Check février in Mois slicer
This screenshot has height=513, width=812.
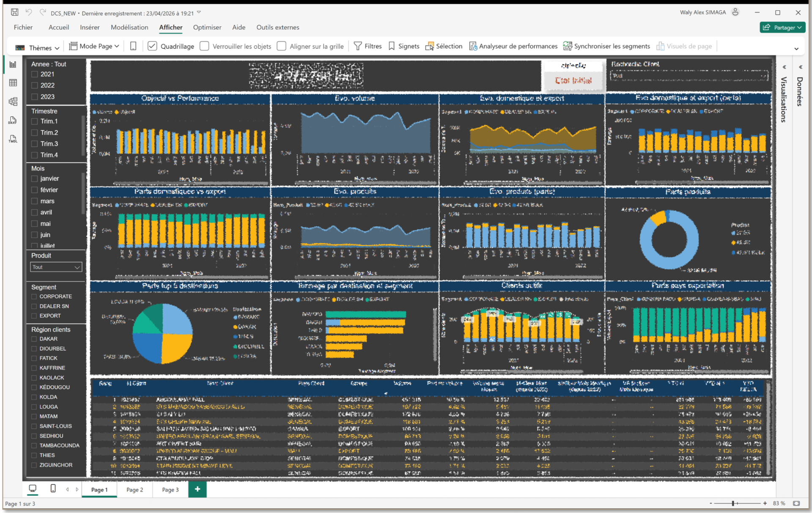point(35,190)
